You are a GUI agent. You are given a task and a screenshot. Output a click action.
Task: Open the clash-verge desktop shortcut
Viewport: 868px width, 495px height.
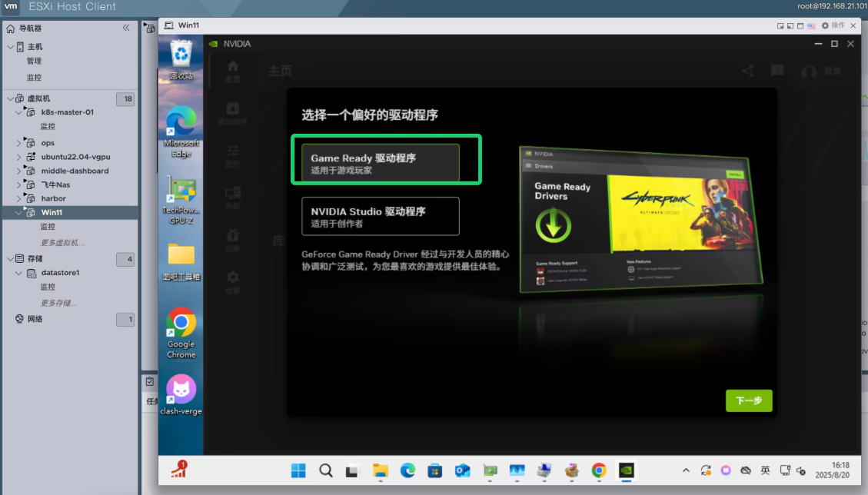pyautogui.click(x=181, y=394)
